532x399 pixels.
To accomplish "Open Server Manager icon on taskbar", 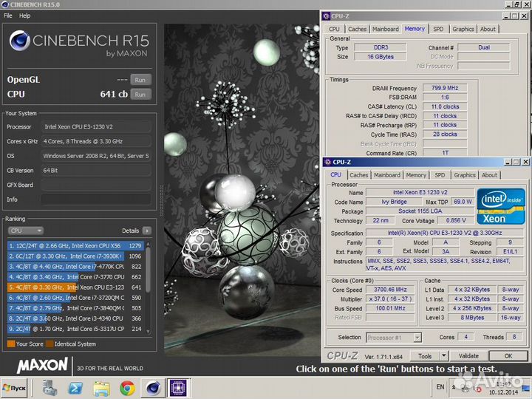I will click(50, 387).
